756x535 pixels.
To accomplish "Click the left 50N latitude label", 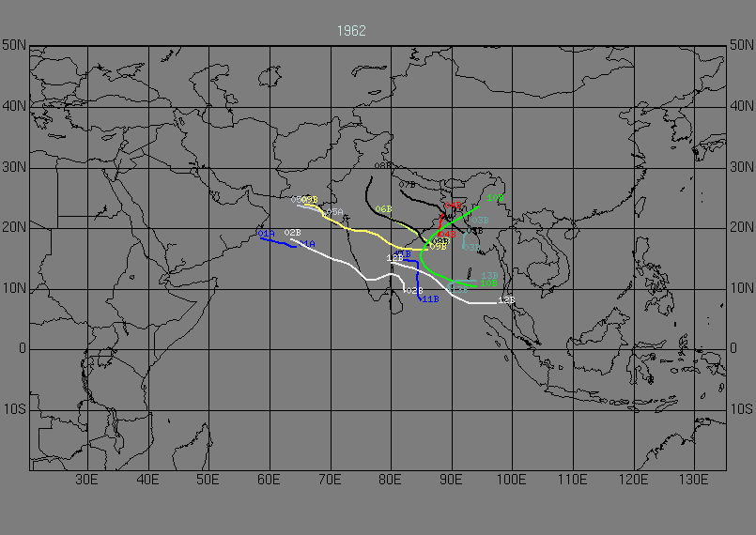I will coord(13,45).
